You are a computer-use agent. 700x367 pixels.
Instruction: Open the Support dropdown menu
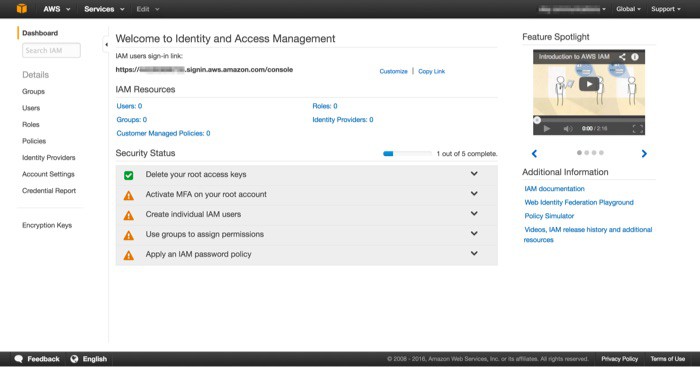click(666, 9)
